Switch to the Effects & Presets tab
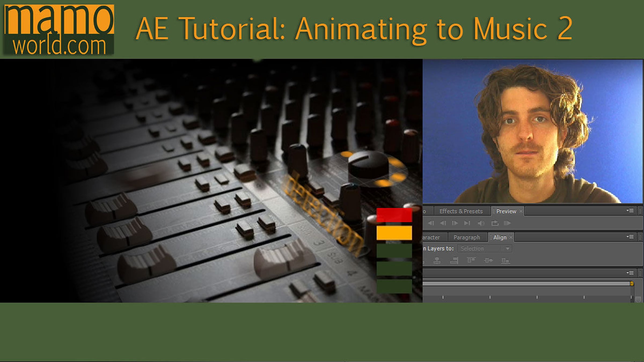 pos(461,211)
